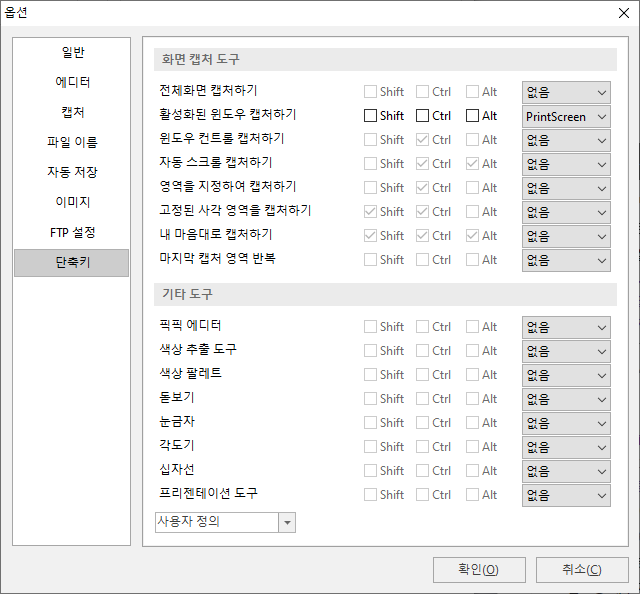Open key dropdown for 프리젠테이션 도구

coord(566,496)
